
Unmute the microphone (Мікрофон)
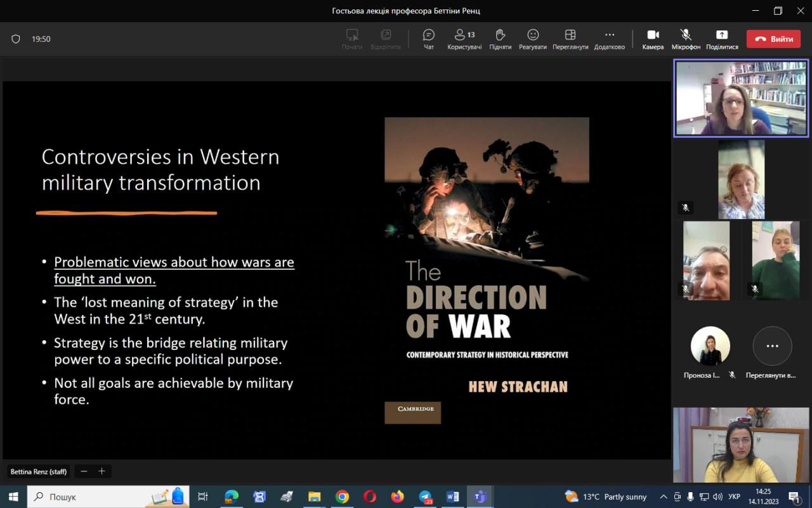[686, 39]
